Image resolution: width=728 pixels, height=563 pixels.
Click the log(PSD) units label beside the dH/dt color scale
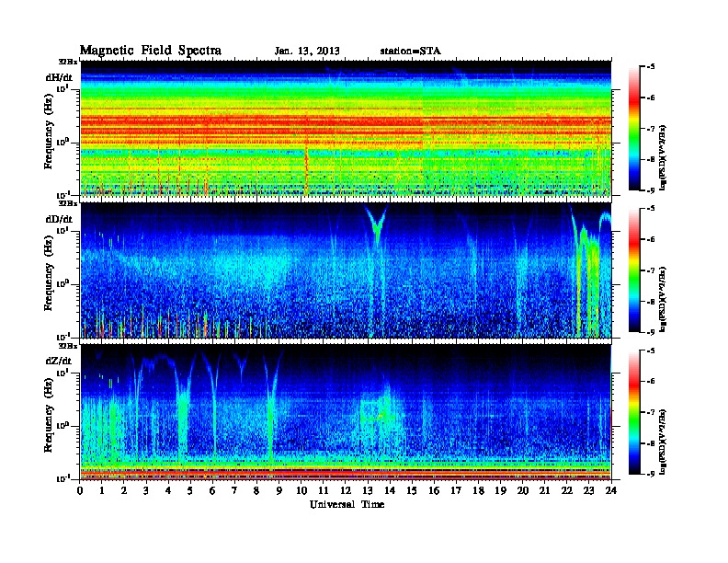[664, 157]
